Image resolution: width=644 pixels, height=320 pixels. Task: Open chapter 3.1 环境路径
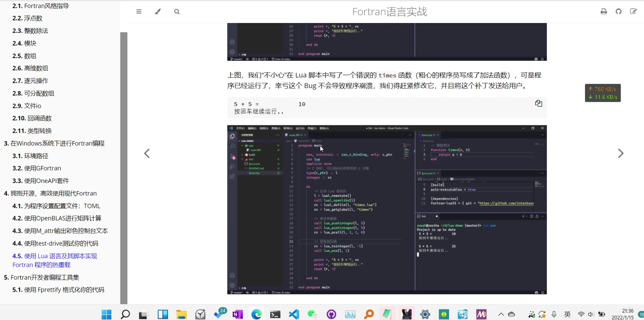tap(30, 156)
